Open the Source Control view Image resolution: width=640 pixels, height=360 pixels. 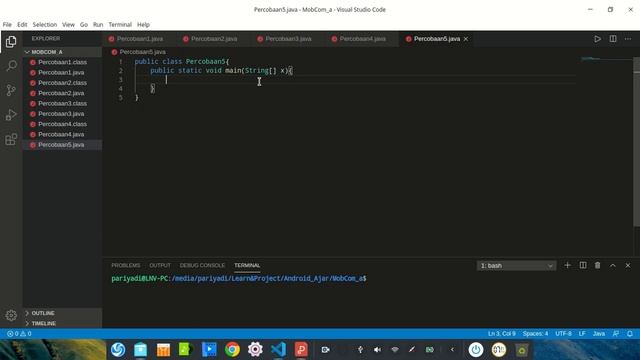(x=11, y=90)
